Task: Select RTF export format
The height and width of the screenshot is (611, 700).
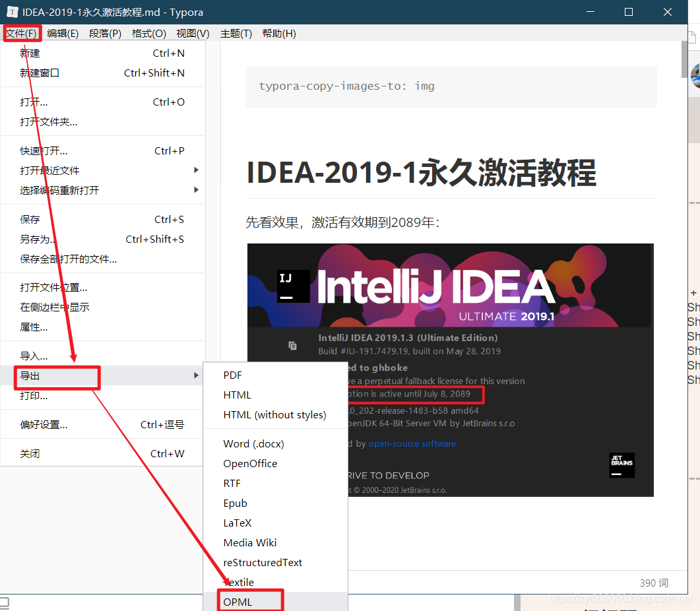Action: coord(275,483)
